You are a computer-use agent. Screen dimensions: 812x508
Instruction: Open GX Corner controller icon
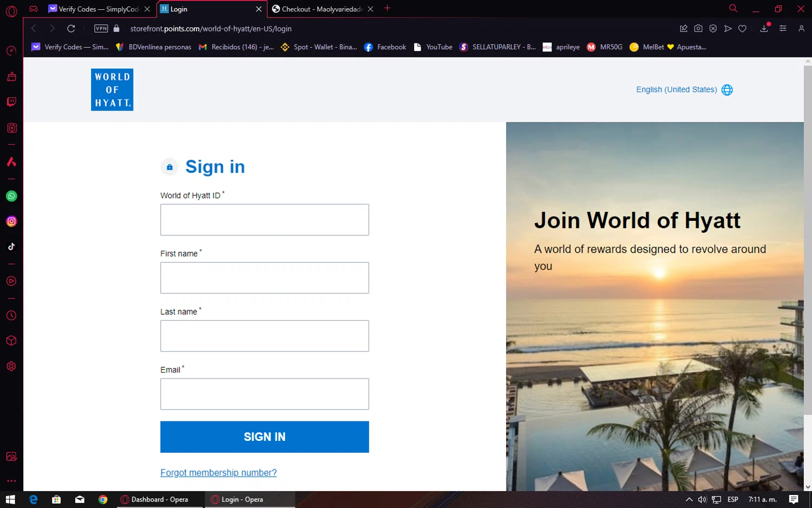coord(34,9)
